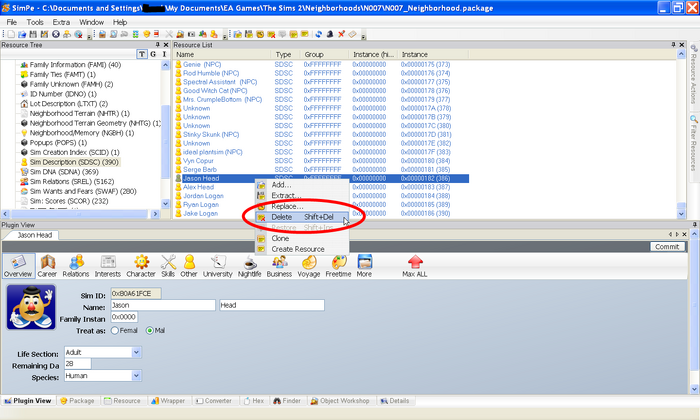Viewport: 700px width, 420px height.
Task: Click the first name field containing Jason
Action: click(x=163, y=305)
